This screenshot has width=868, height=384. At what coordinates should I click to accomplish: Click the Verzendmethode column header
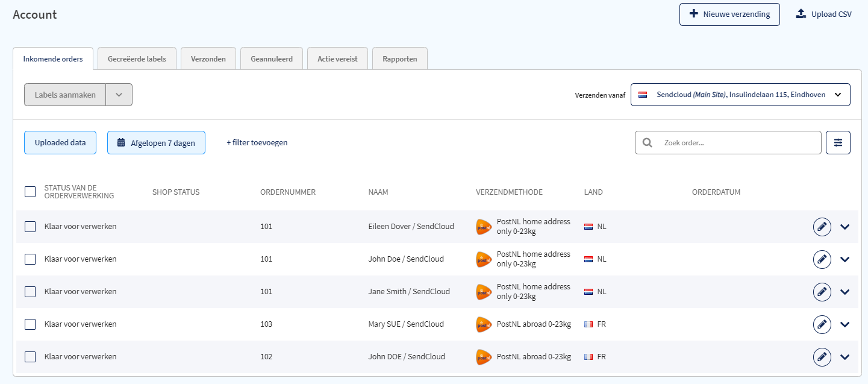[x=509, y=192]
